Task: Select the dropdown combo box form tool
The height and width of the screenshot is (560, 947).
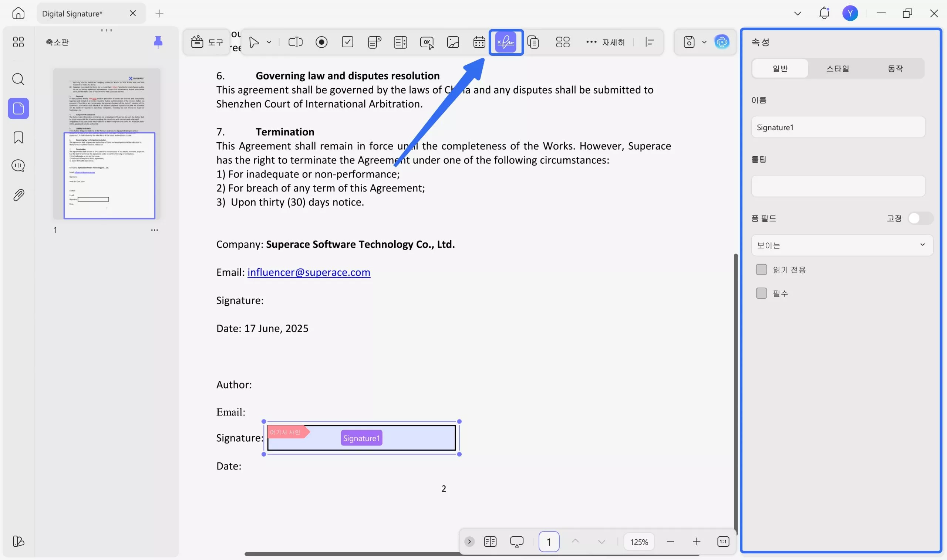Action: click(x=374, y=42)
